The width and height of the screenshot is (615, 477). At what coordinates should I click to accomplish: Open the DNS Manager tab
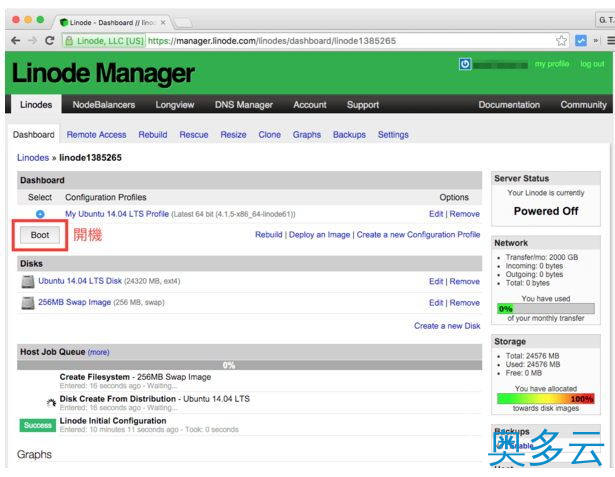pos(244,105)
